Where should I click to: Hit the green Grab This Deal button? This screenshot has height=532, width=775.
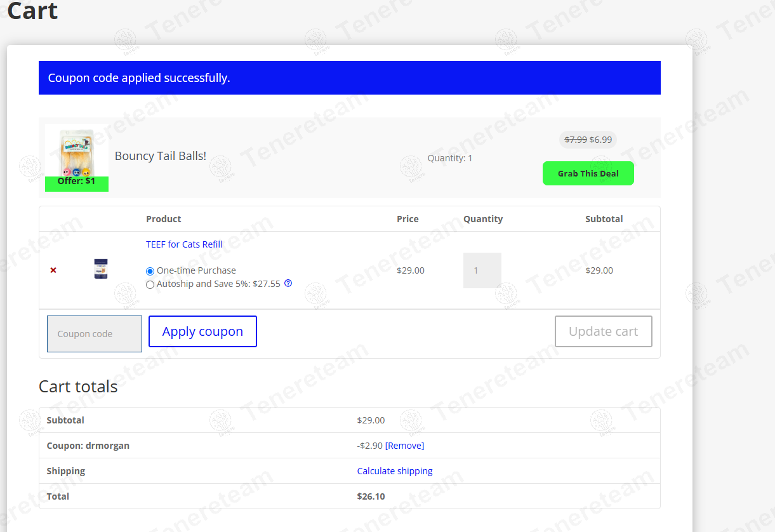pos(588,173)
